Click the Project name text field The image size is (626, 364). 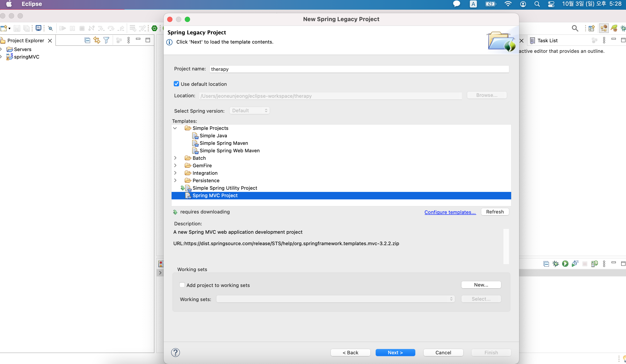point(359,69)
